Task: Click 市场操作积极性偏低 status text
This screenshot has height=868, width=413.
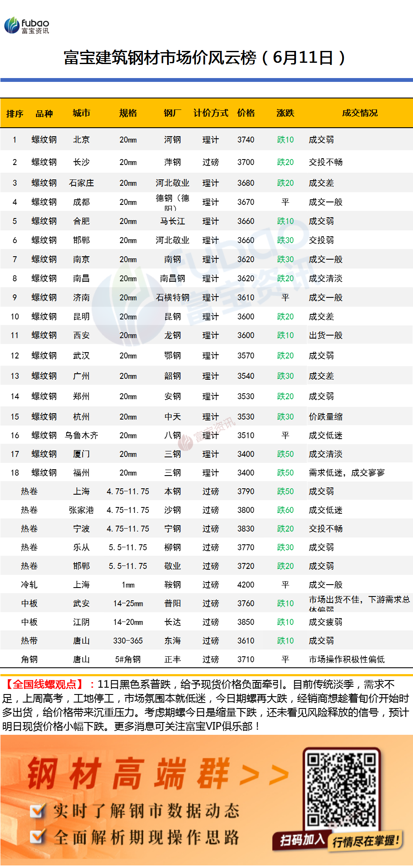Action: pyautogui.click(x=347, y=659)
